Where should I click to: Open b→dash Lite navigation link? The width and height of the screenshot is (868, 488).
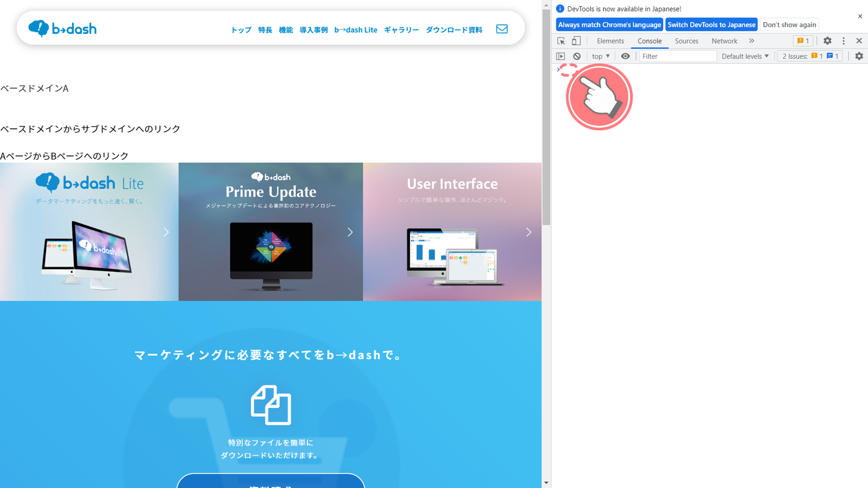pyautogui.click(x=356, y=30)
